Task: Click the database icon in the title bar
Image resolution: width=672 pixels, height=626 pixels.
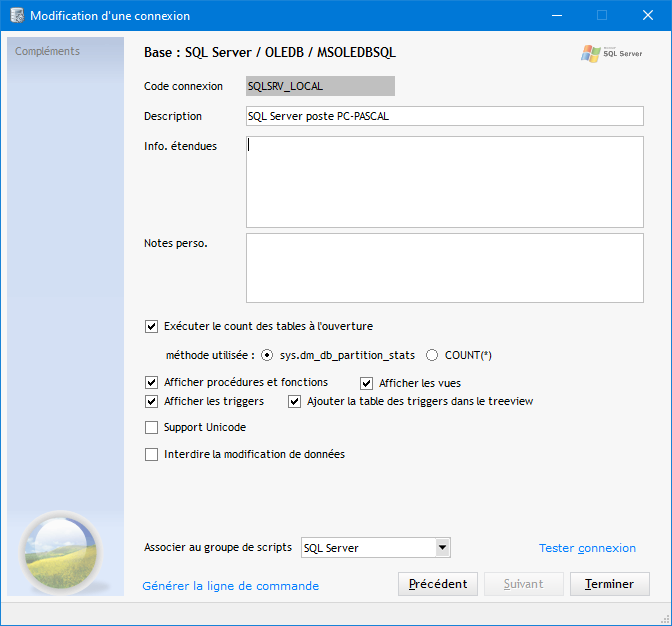Action: tap(17, 15)
